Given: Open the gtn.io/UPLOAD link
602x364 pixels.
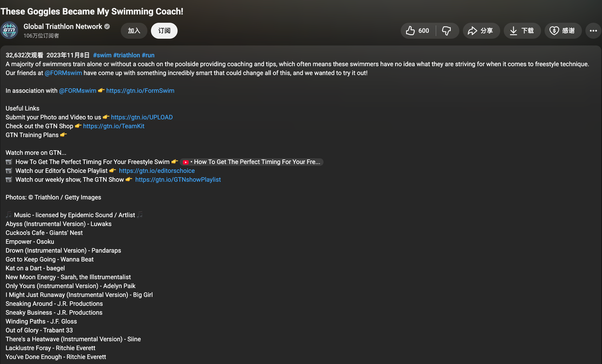Looking at the screenshot, I should (142, 117).
